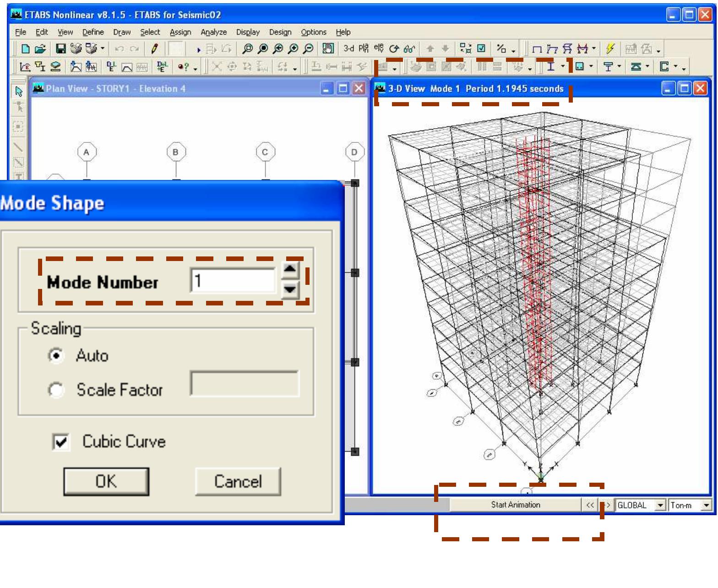Click the Elevation view toolbar icon

379,49
